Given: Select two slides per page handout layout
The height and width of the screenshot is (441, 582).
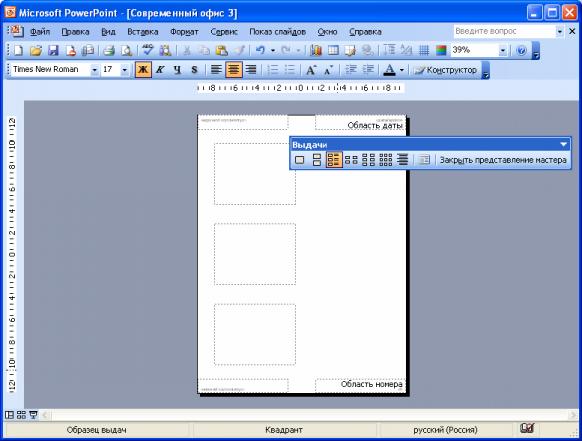Looking at the screenshot, I should (x=317, y=160).
